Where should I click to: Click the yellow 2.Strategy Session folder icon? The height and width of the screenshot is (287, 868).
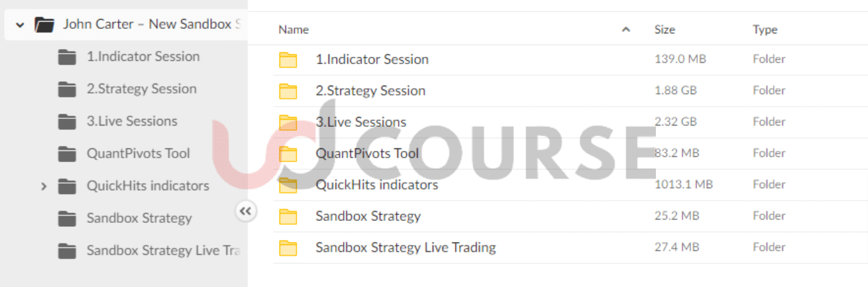tap(288, 91)
